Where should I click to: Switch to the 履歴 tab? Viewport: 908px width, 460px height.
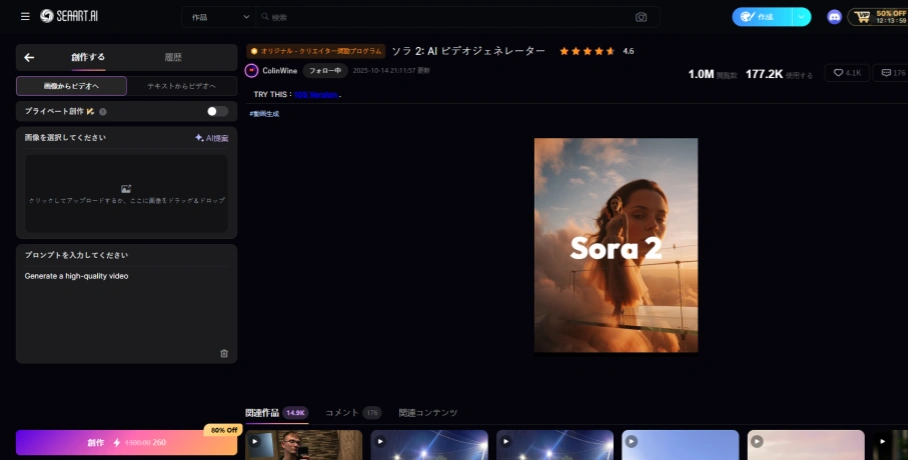pos(173,57)
